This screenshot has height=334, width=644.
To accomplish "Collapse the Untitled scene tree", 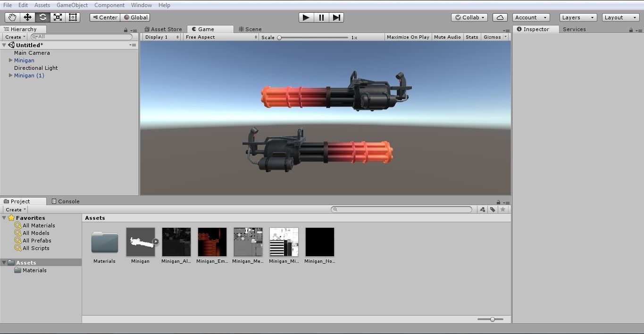I will pos(4,45).
